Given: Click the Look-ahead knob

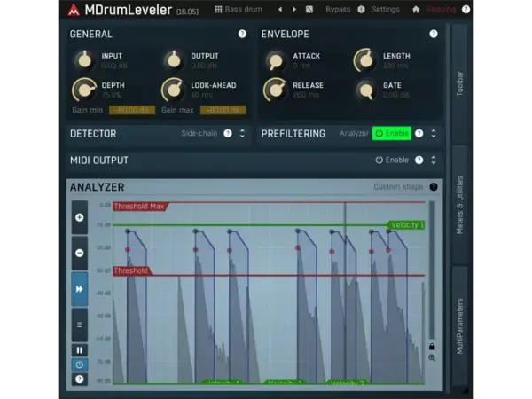Looking at the screenshot, I should tap(174, 90).
